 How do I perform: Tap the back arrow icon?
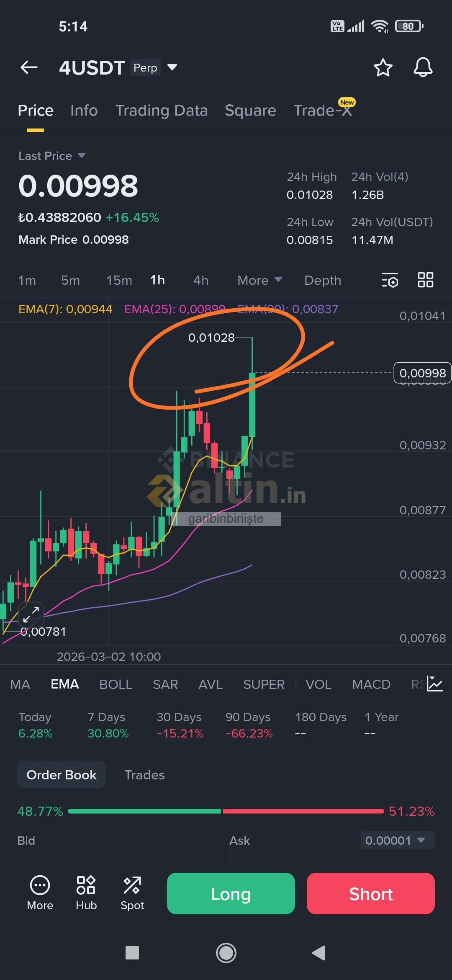29,67
